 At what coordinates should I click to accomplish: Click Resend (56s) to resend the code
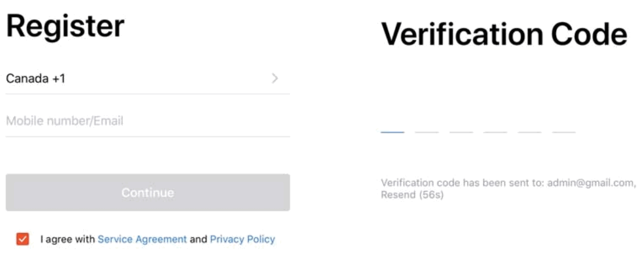click(x=412, y=195)
